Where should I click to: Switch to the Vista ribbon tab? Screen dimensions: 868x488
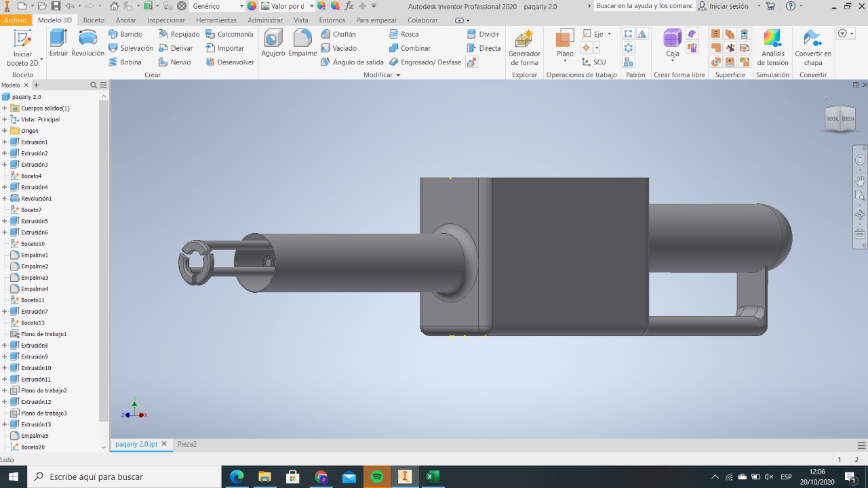tap(300, 20)
